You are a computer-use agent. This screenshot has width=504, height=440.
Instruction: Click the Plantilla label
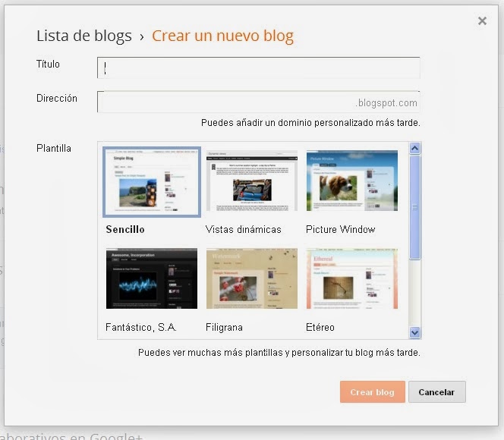[54, 148]
